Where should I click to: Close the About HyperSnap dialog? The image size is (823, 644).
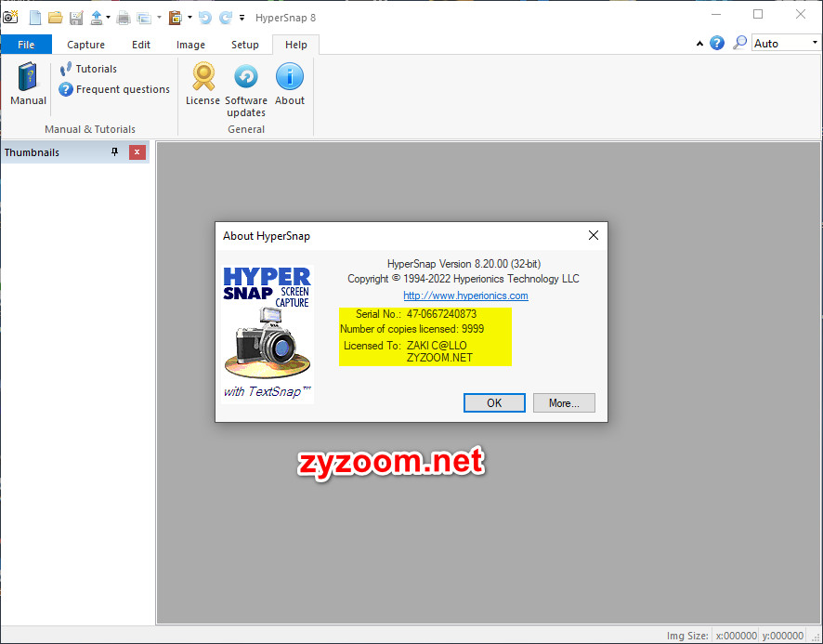click(x=594, y=235)
